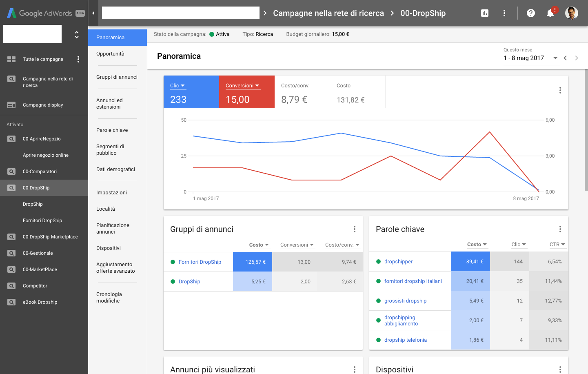The height and width of the screenshot is (374, 588).
Task: Open chart card three-dot options
Action: coord(560,90)
